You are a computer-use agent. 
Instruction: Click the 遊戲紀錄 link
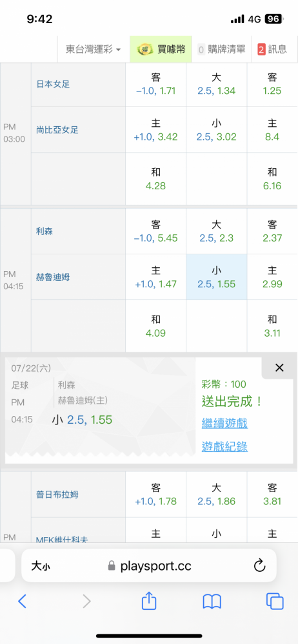click(x=224, y=446)
